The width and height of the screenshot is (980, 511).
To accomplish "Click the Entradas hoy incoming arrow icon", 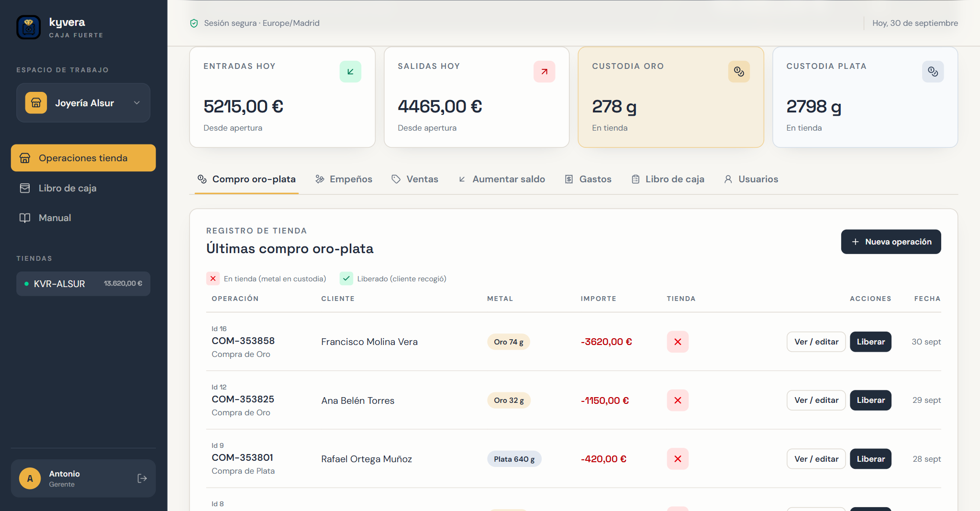I will 350,72.
